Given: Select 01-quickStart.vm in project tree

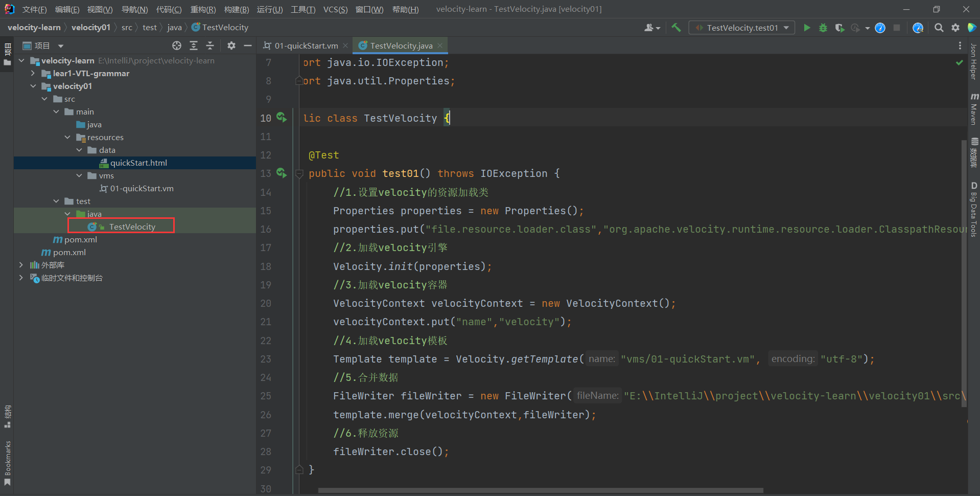Looking at the screenshot, I should point(135,188).
